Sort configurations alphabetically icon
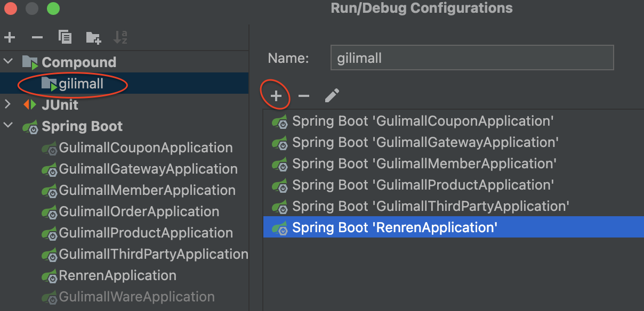644x311 pixels. [120, 37]
